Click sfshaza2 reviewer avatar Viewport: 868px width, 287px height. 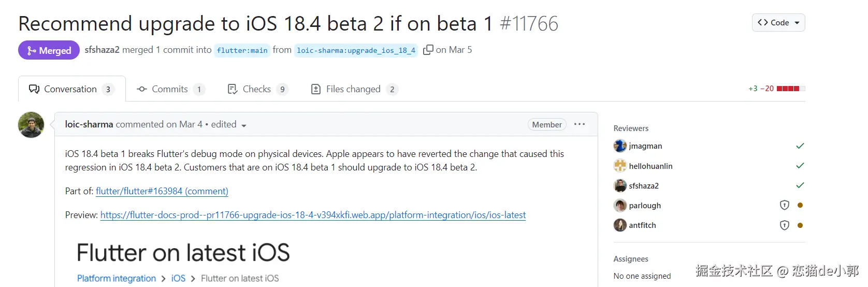point(620,185)
